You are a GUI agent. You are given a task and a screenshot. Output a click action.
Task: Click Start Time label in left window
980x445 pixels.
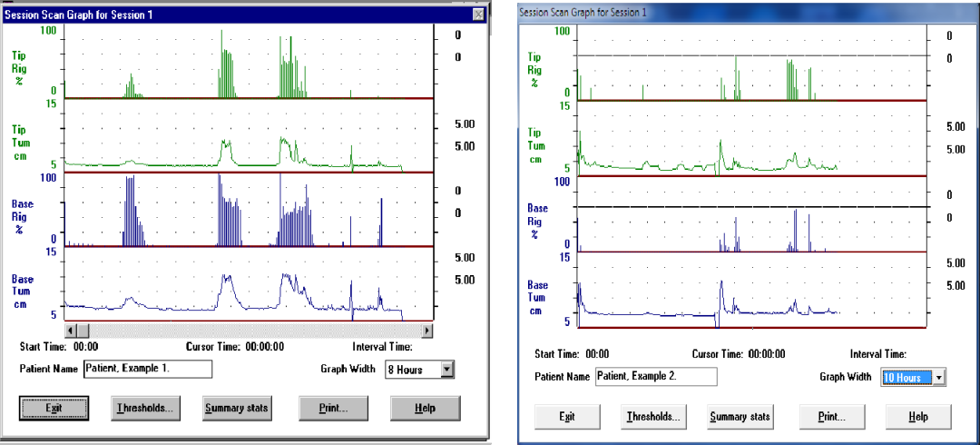tap(44, 346)
